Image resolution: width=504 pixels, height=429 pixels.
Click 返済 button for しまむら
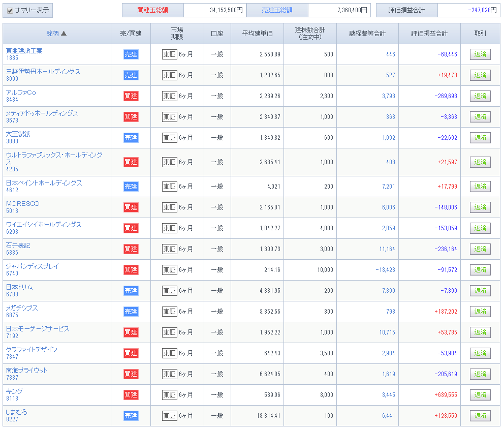pos(480,416)
